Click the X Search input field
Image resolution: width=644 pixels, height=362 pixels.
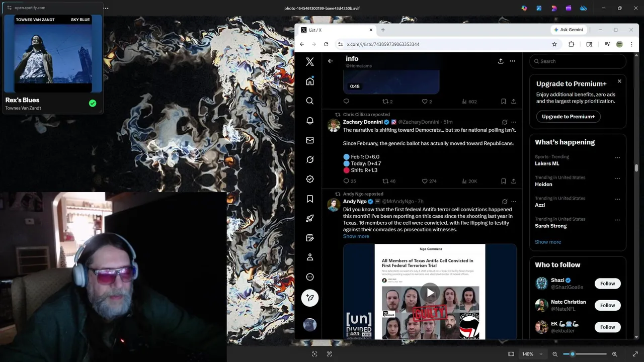578,61
